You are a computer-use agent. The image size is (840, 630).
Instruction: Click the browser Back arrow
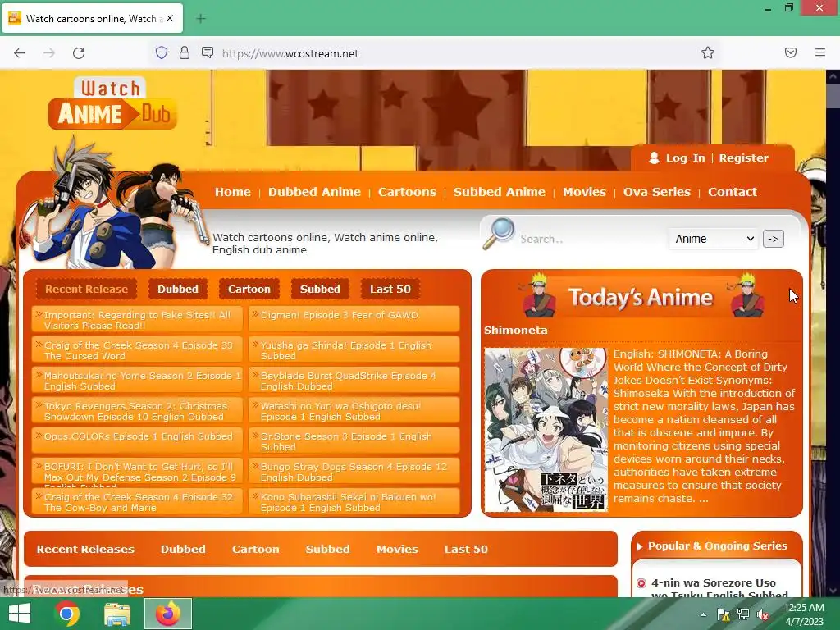click(x=20, y=53)
